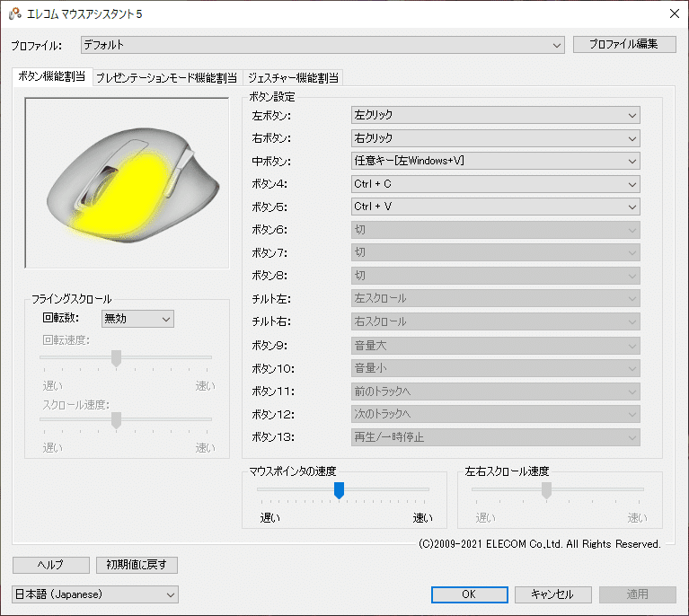This screenshot has width=689, height=616.
Task: Open the 日本語 (Japanese) language dropdown
Action: click(x=95, y=594)
